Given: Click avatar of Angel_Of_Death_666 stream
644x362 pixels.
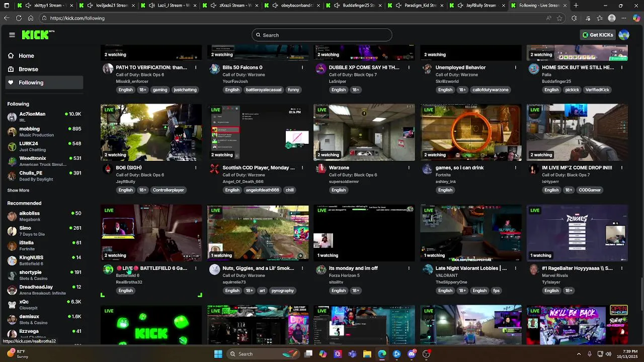Looking at the screenshot, I should (214, 169).
